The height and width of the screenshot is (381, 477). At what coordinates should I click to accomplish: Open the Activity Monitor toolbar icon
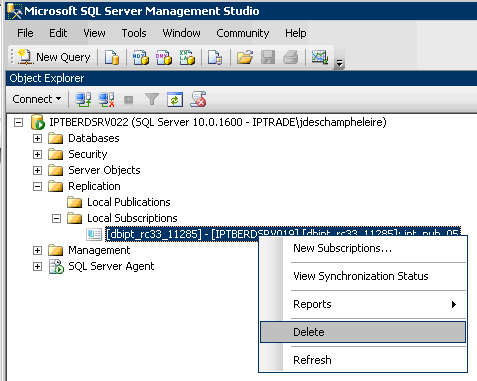pyautogui.click(x=320, y=57)
